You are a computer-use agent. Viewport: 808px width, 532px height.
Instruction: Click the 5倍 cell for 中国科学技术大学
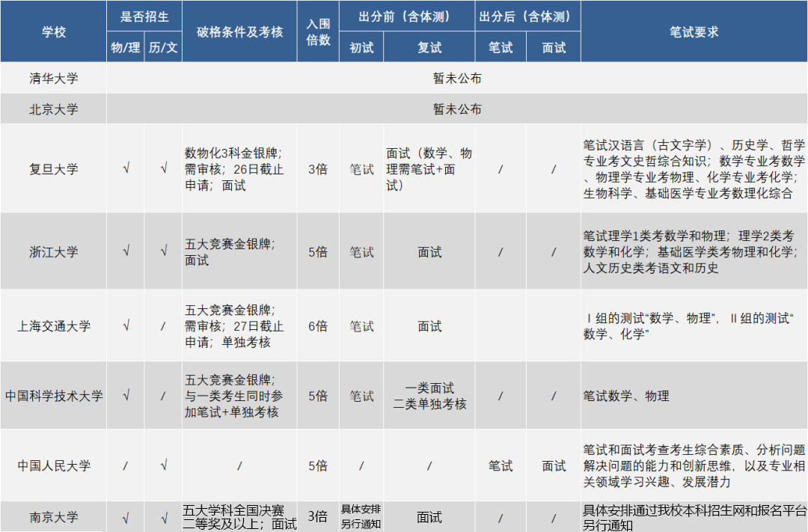click(318, 396)
